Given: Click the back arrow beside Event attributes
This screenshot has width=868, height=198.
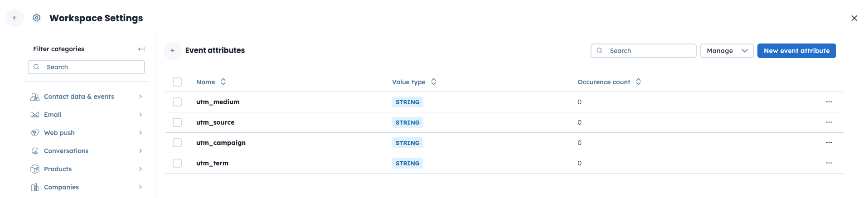Looking at the screenshot, I should [173, 51].
